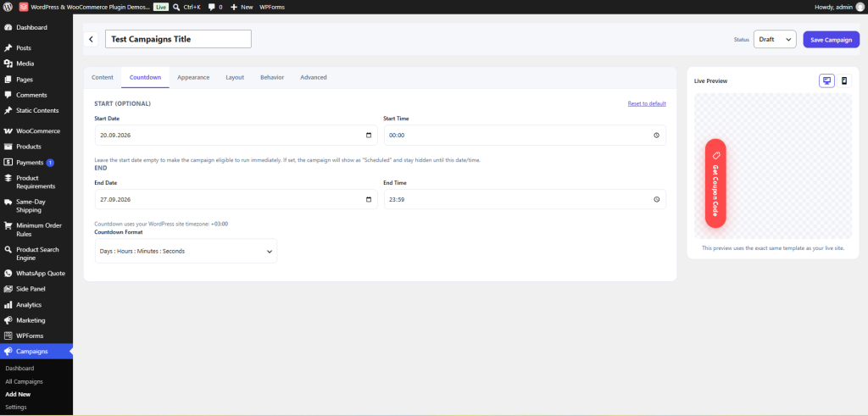Select the Countdown tab
The height and width of the screenshot is (416, 868).
[x=145, y=77]
